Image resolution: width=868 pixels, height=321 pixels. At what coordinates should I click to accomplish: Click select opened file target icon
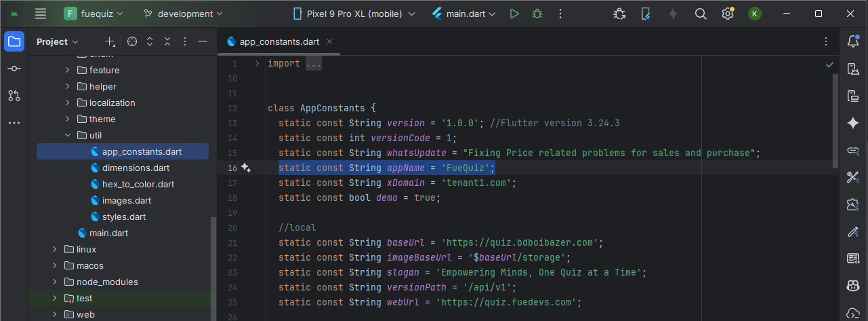(132, 41)
